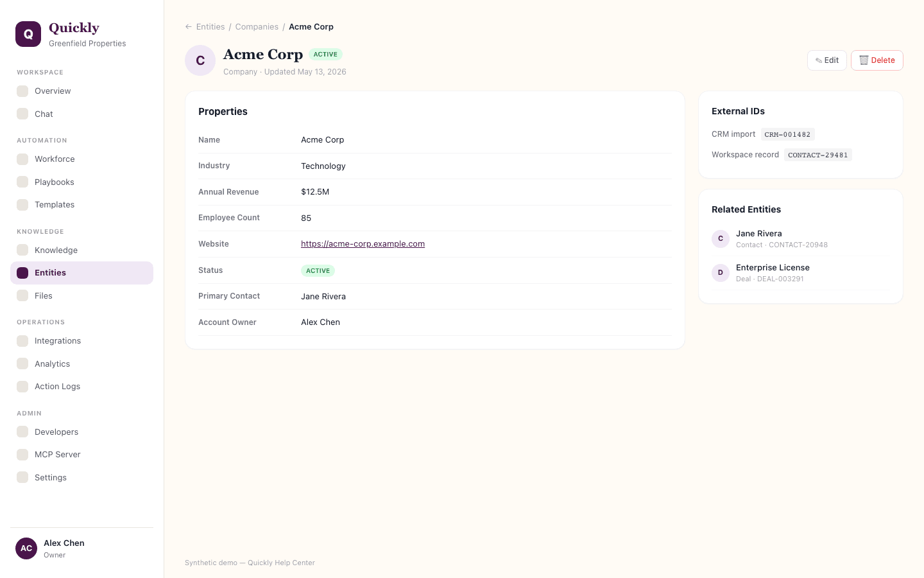Click the Files sidebar icon
Screen dimensions: 924x578
22,295
